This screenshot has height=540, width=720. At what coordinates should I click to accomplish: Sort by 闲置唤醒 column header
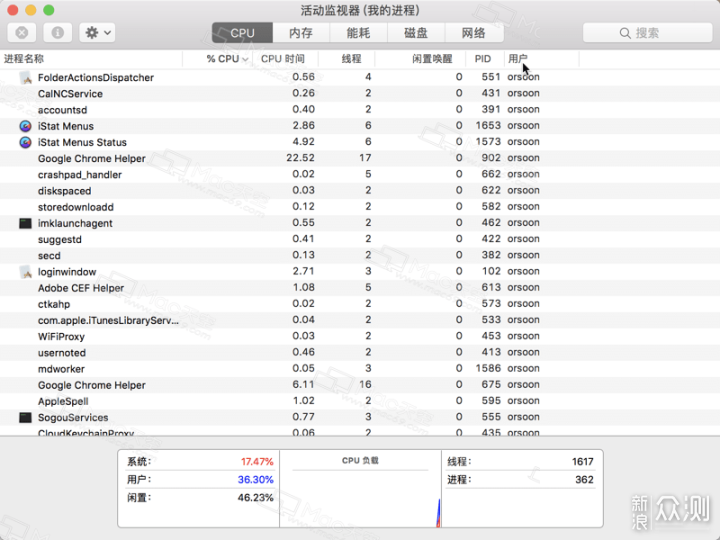(x=421, y=59)
